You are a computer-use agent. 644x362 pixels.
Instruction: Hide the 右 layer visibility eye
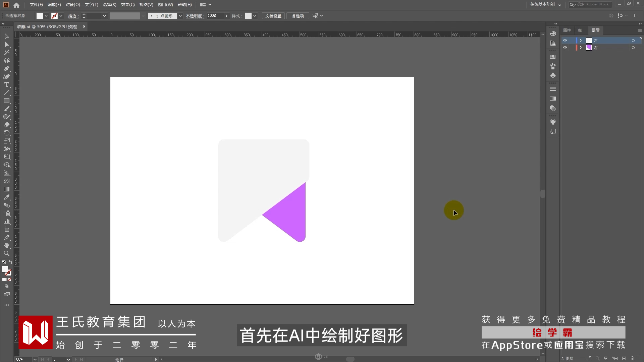[565, 48]
